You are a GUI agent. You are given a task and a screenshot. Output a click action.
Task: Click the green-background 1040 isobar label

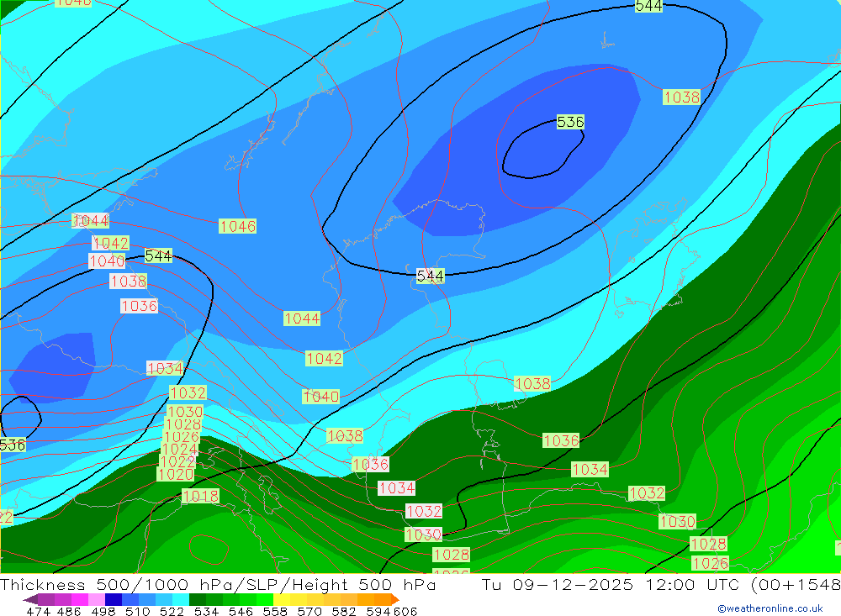(x=320, y=396)
